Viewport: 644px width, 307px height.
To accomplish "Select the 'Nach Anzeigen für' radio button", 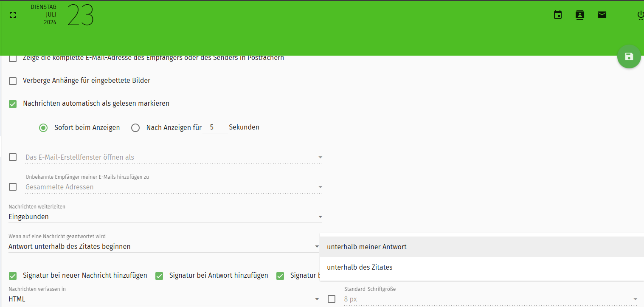I will (135, 127).
